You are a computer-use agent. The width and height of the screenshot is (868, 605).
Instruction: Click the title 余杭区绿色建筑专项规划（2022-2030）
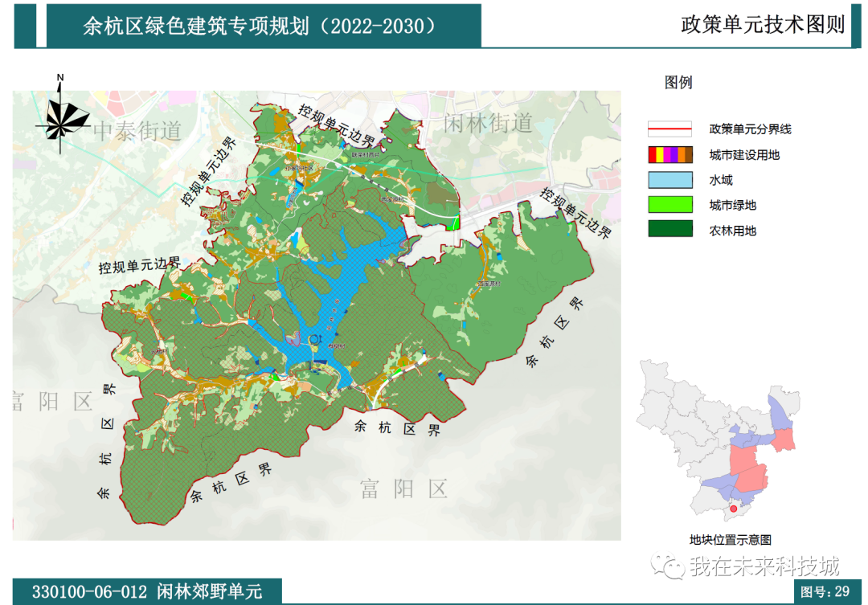261,26
